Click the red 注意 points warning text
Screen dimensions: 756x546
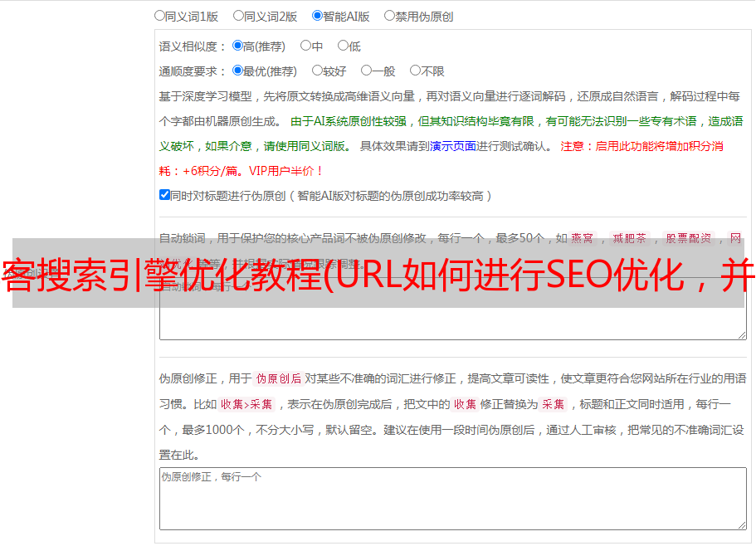pos(441,158)
